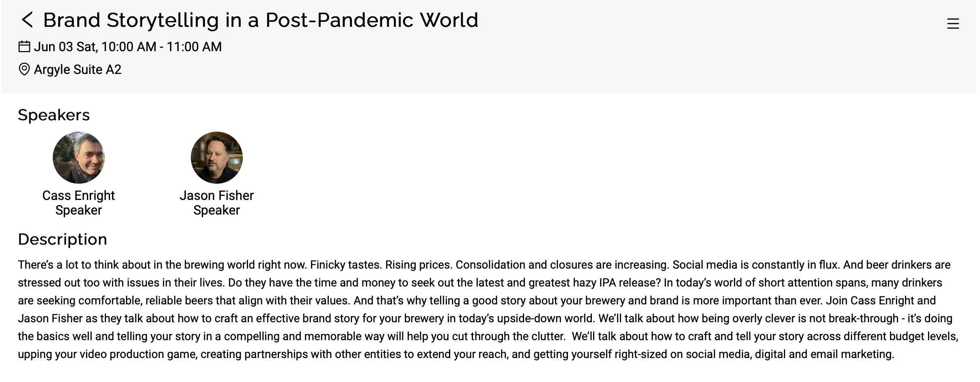The image size is (980, 382).
Task: Open Jason Fisher's profile photo
Action: [x=217, y=158]
